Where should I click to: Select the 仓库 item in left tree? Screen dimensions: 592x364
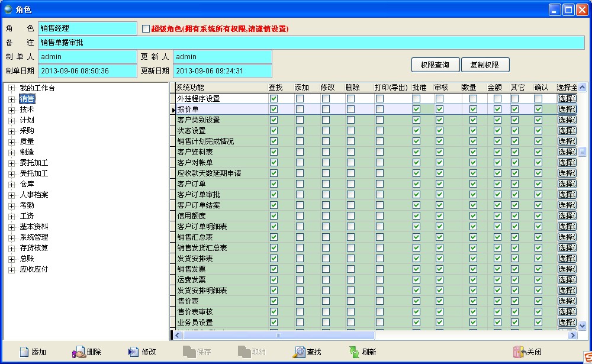coord(28,183)
